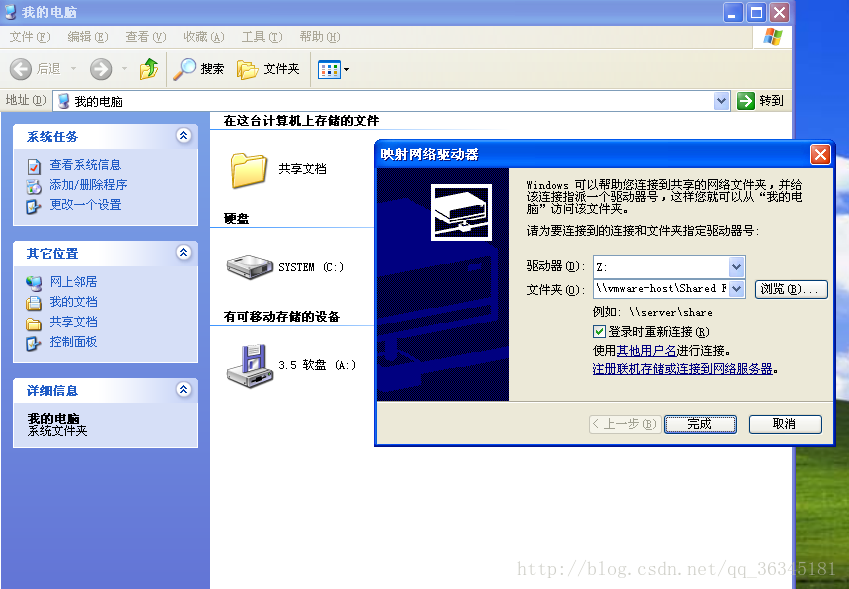Toggle the Folders (文件夹) pane button
Viewport: 849px width, 589px height.
(269, 69)
